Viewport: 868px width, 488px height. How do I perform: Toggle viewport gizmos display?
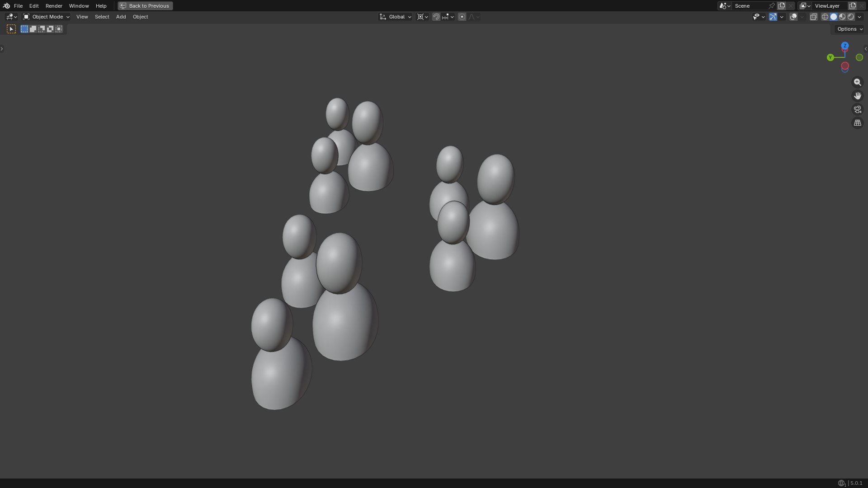pyautogui.click(x=773, y=17)
